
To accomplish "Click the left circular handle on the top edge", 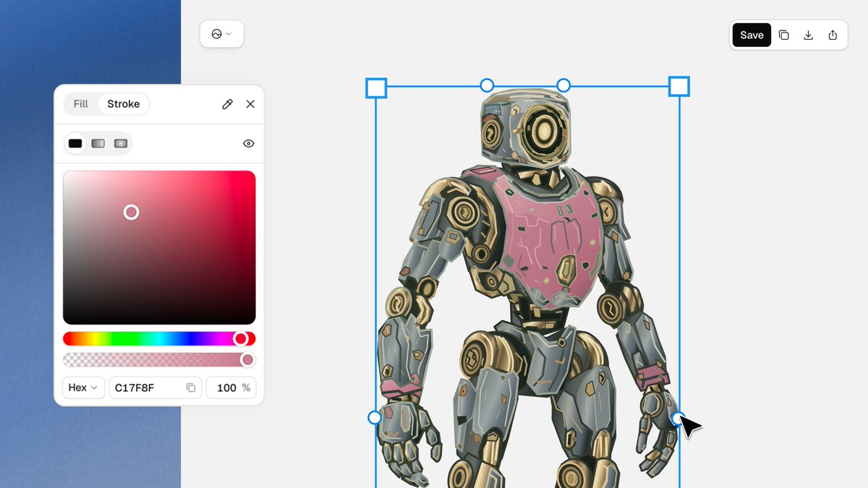I will pyautogui.click(x=487, y=85).
